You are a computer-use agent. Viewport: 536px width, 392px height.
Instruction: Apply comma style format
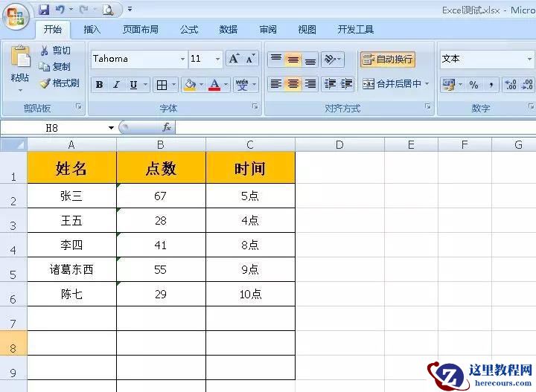tap(491, 84)
